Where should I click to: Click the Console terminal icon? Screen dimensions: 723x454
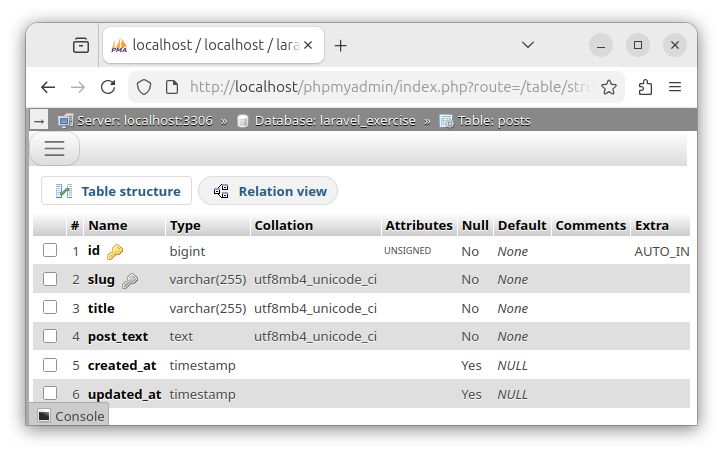point(44,416)
